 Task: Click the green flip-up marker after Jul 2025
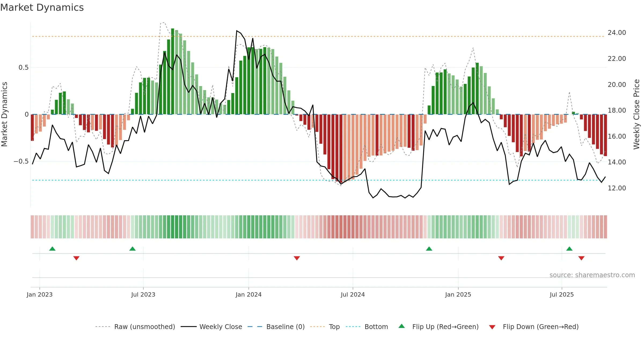(569, 249)
